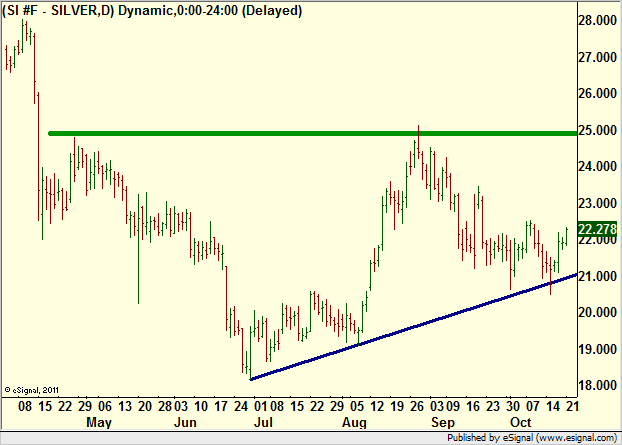Viewport: 622px width, 445px height.
Task: Click the date label 24 on the time axis
Action: point(241,407)
